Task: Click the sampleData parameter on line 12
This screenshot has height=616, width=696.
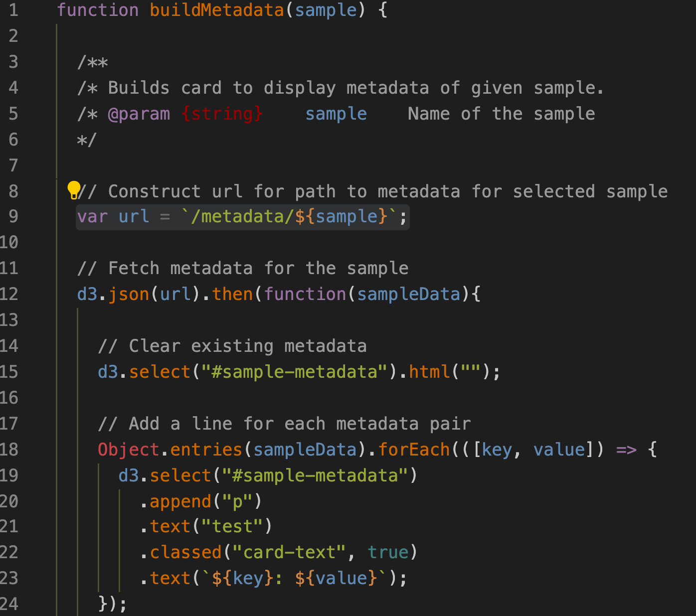Action: pos(409,294)
